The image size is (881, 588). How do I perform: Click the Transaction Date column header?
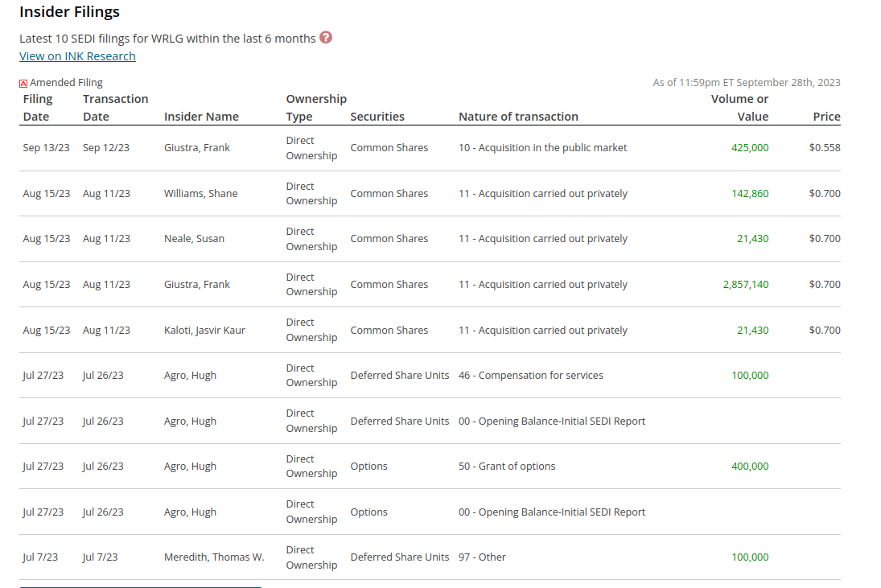coord(115,108)
